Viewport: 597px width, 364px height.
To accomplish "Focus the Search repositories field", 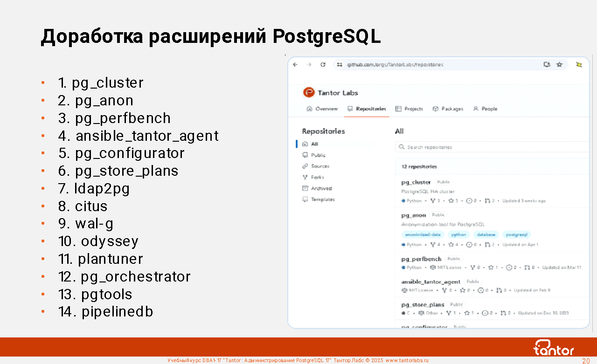I will 490,147.
